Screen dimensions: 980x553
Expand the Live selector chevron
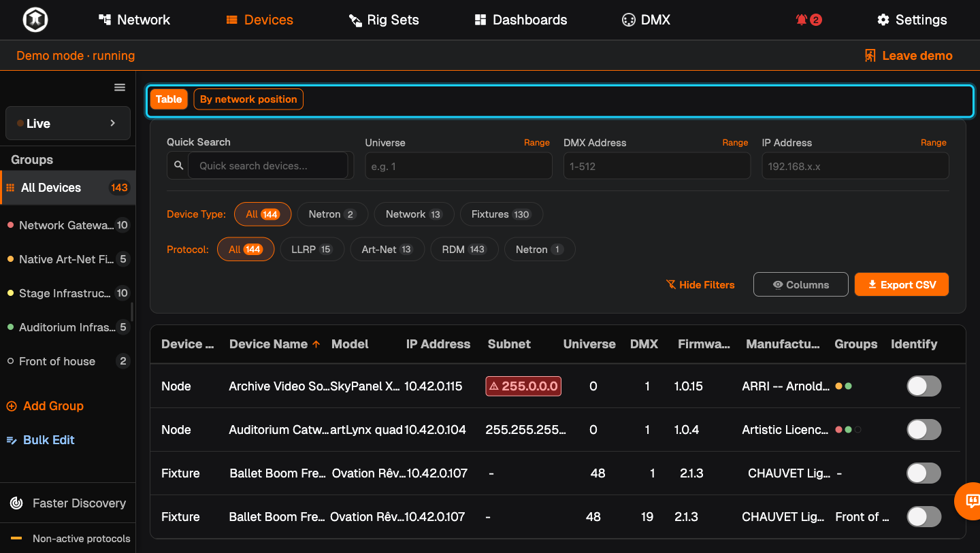pyautogui.click(x=113, y=123)
